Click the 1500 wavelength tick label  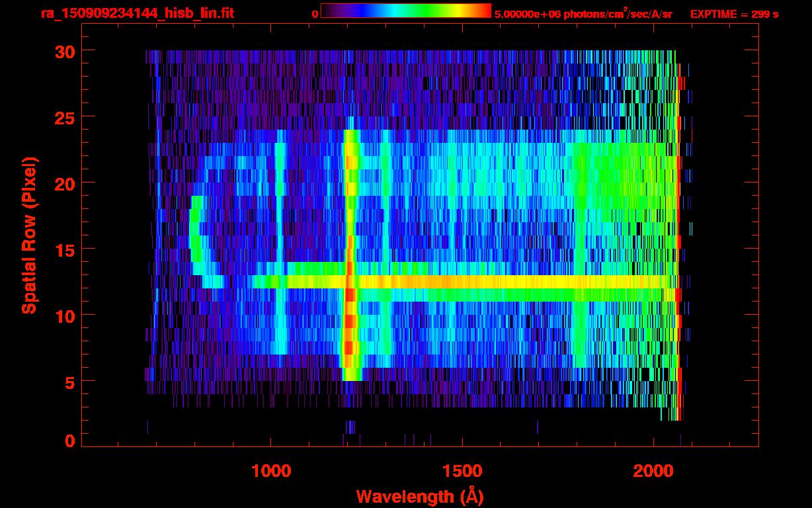tap(462, 471)
